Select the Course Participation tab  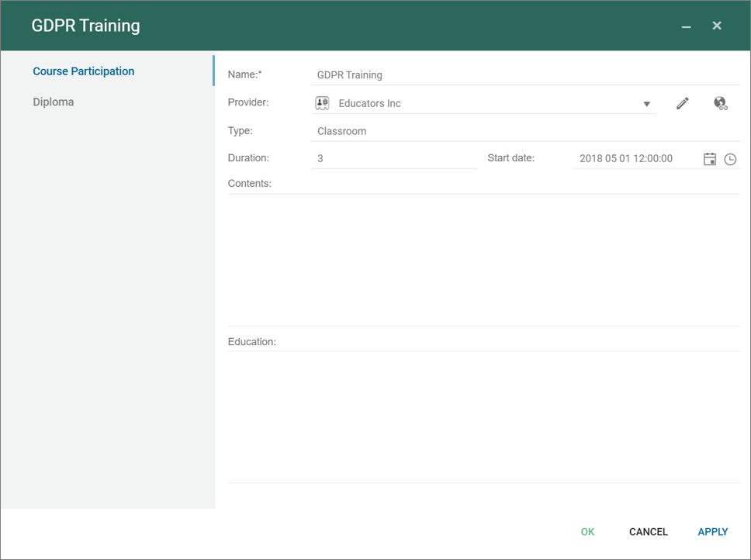click(84, 71)
